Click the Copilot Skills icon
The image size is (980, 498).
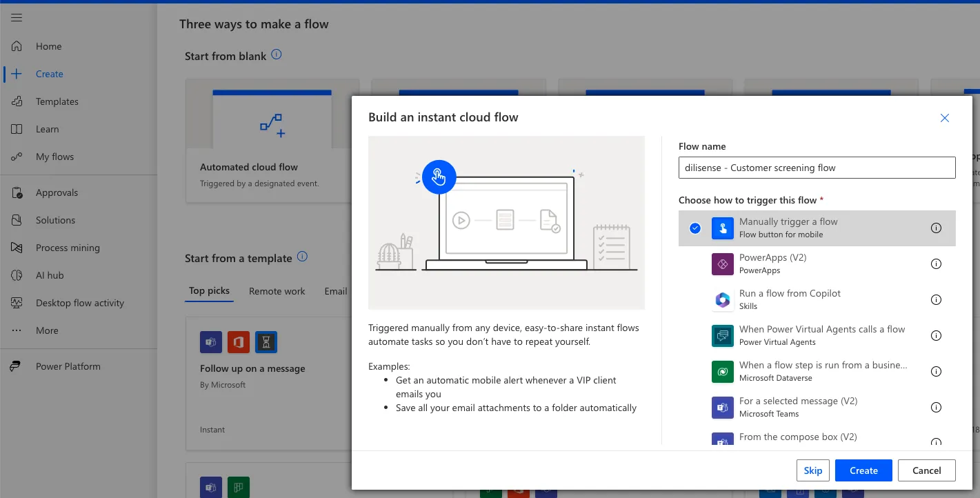coord(723,300)
